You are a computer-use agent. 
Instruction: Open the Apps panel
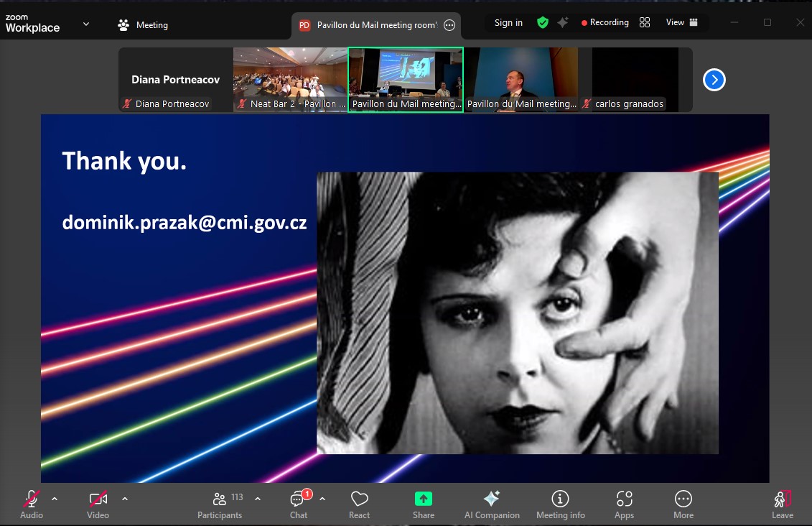coord(624,504)
